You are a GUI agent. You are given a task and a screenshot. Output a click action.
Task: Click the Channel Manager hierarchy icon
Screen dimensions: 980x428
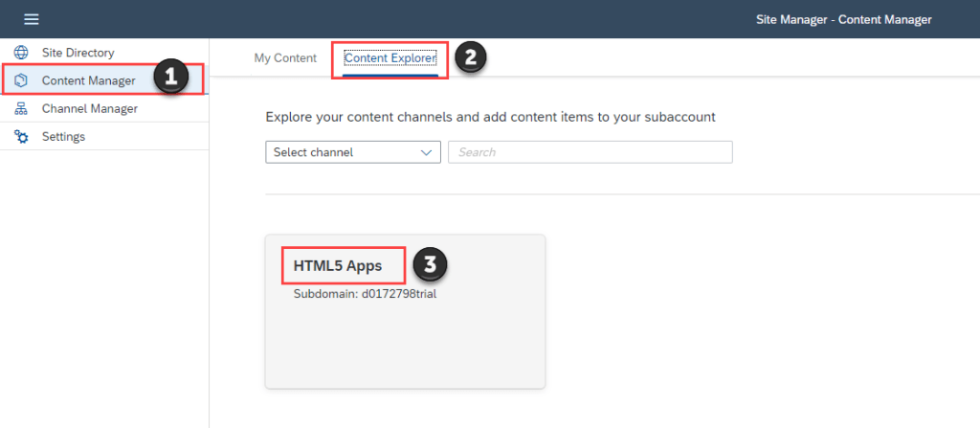pyautogui.click(x=21, y=109)
